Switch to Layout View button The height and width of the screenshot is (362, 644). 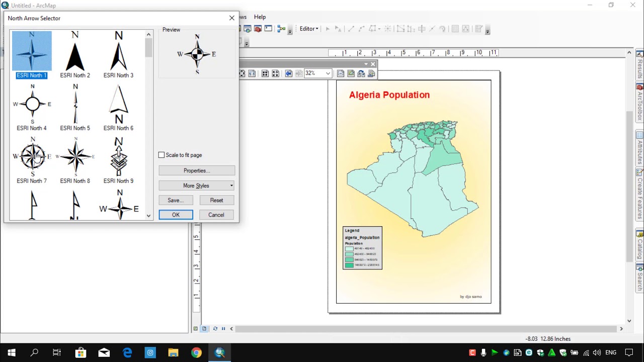[x=204, y=329]
